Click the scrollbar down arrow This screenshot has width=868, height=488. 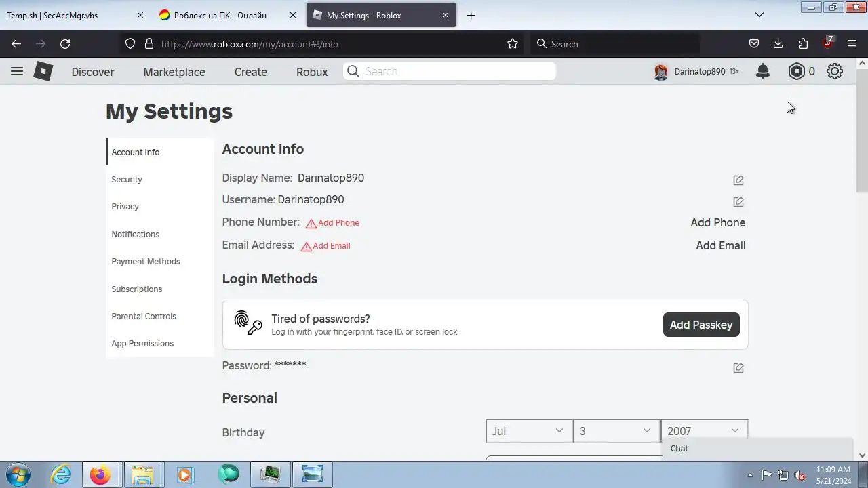(x=862, y=455)
